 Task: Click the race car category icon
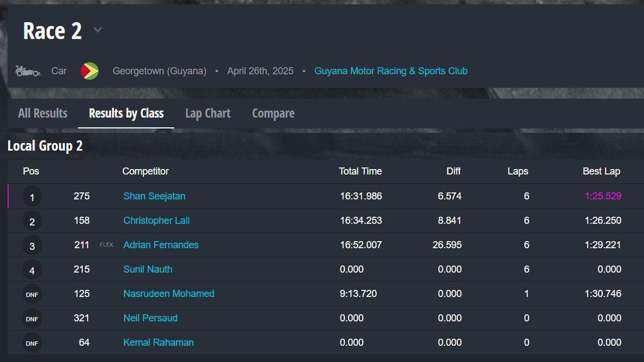click(28, 71)
